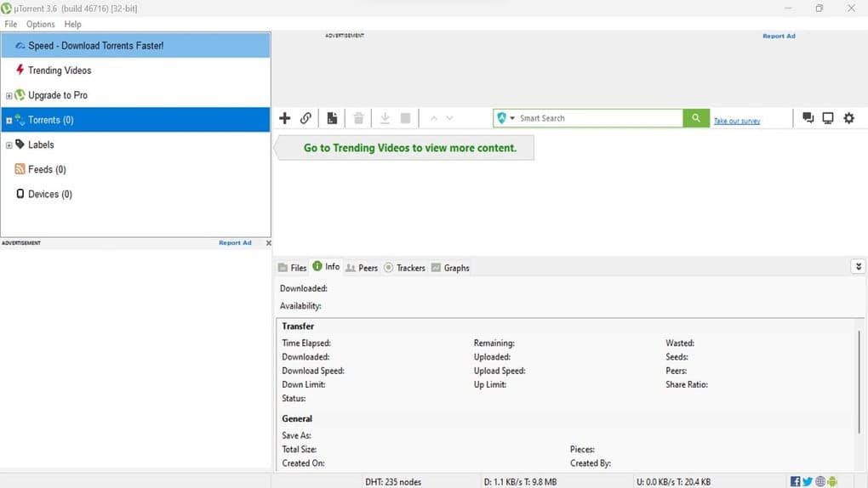Expand the Upgrade to Pro tree node
868x488 pixels.
point(9,96)
